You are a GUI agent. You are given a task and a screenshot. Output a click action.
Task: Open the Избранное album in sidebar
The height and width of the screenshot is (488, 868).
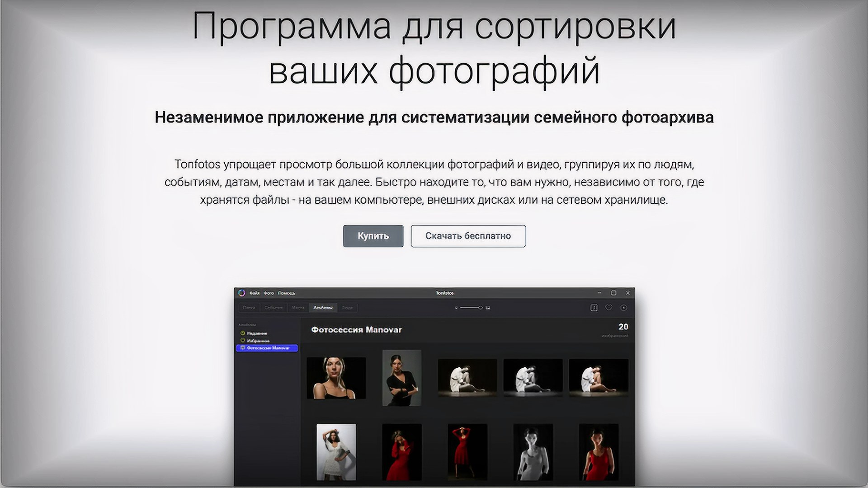[258, 341]
